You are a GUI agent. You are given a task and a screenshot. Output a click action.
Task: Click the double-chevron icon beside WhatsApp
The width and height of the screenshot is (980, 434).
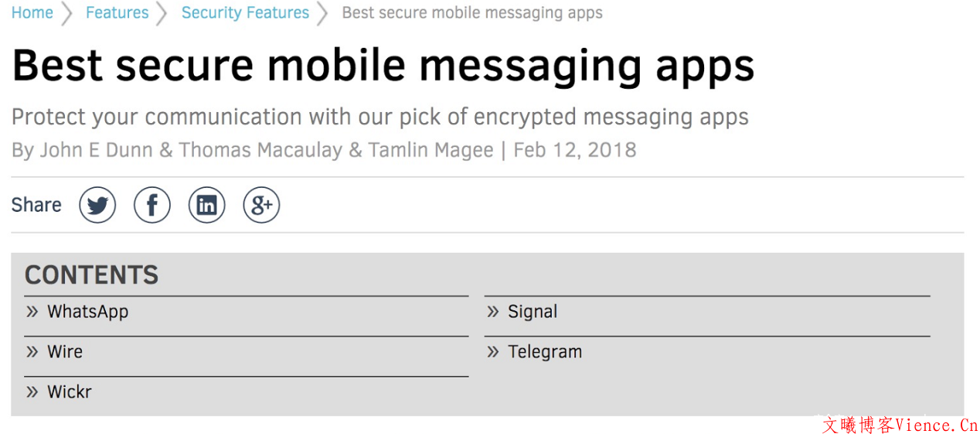tap(32, 312)
